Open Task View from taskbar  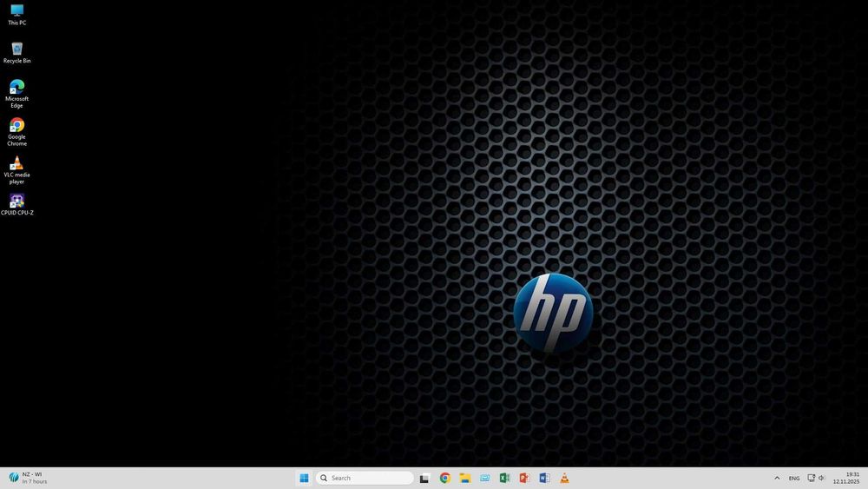(424, 478)
